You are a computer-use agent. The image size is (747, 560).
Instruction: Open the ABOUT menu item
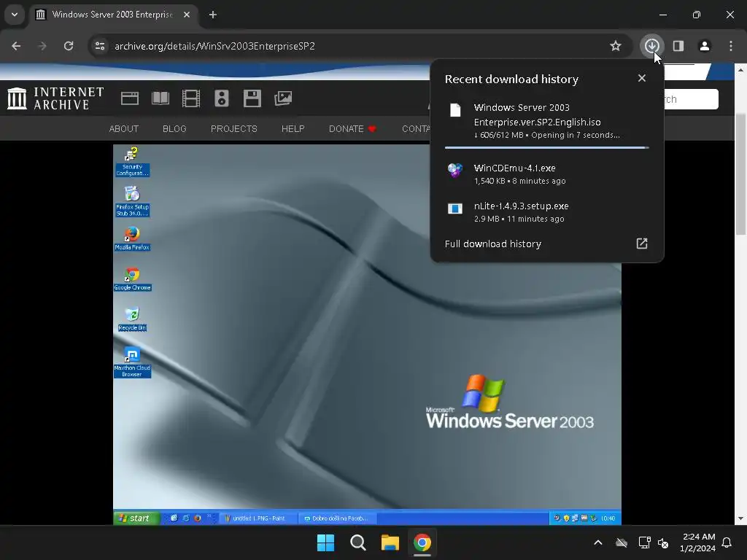pos(124,128)
